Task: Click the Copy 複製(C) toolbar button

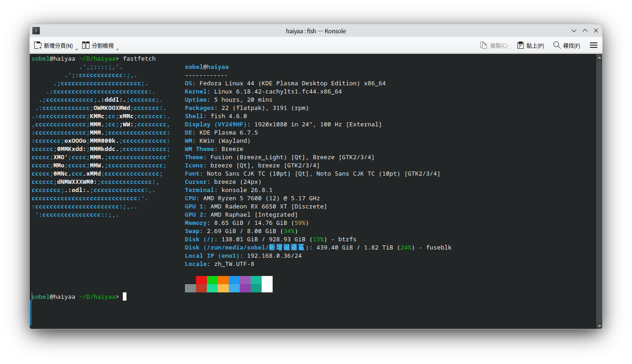Action: (x=494, y=46)
